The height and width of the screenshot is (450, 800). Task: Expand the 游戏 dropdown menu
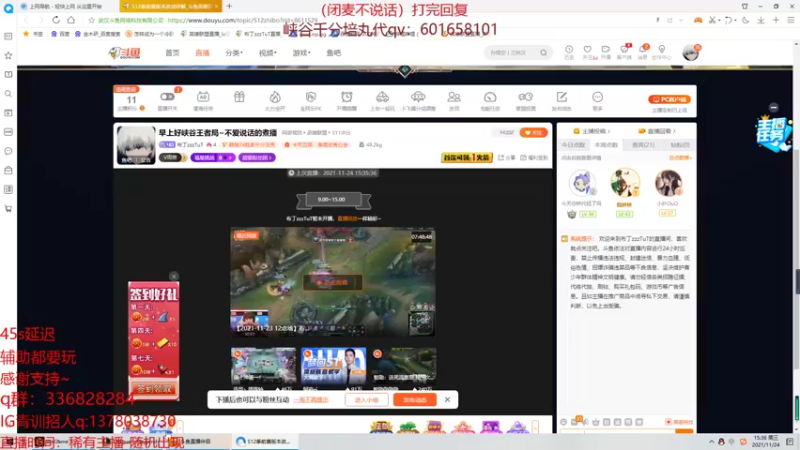301,53
